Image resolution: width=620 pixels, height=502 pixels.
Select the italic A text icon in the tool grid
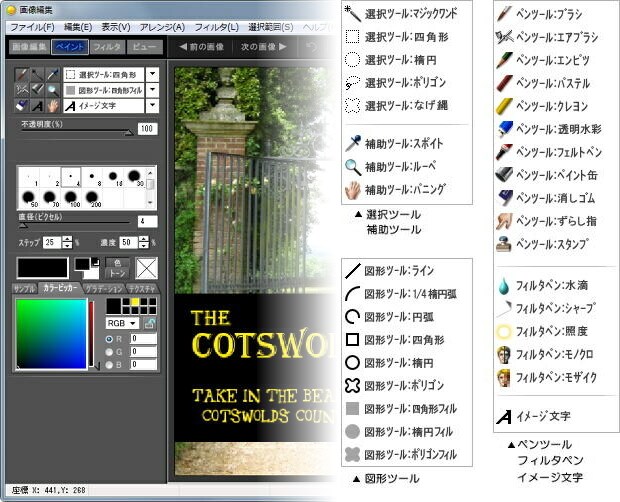(x=37, y=105)
